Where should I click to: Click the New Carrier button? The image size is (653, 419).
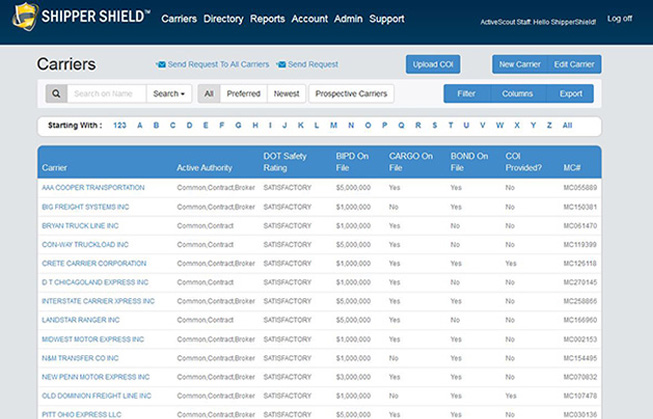tap(519, 64)
